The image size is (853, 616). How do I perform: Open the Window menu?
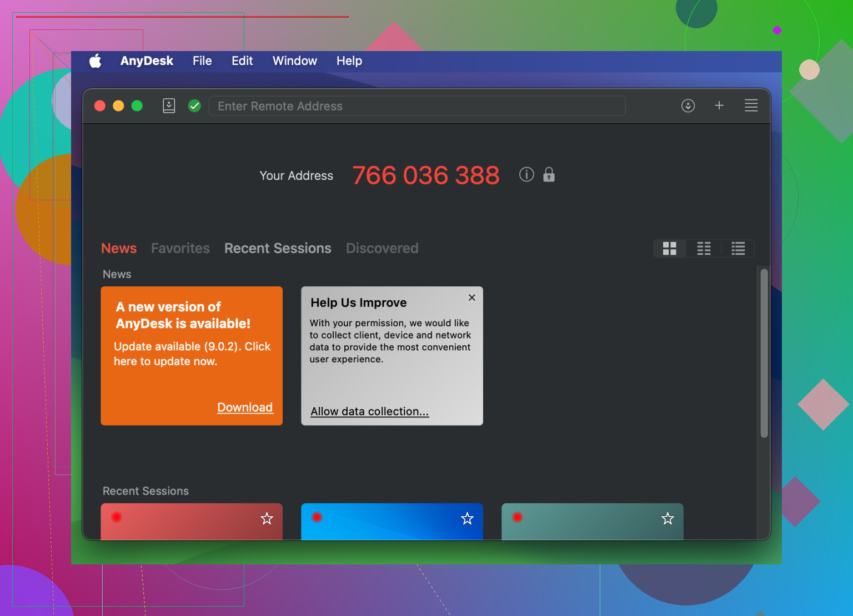[295, 61]
